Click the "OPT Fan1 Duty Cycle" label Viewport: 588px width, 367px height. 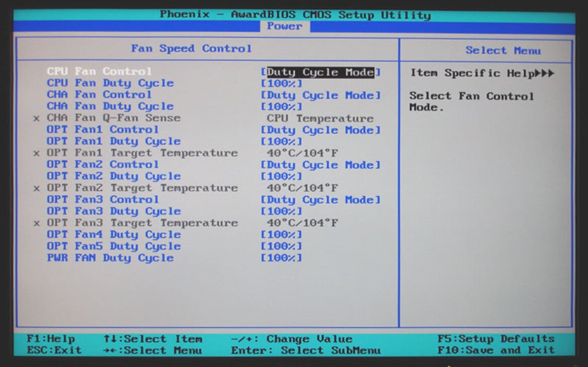[114, 141]
